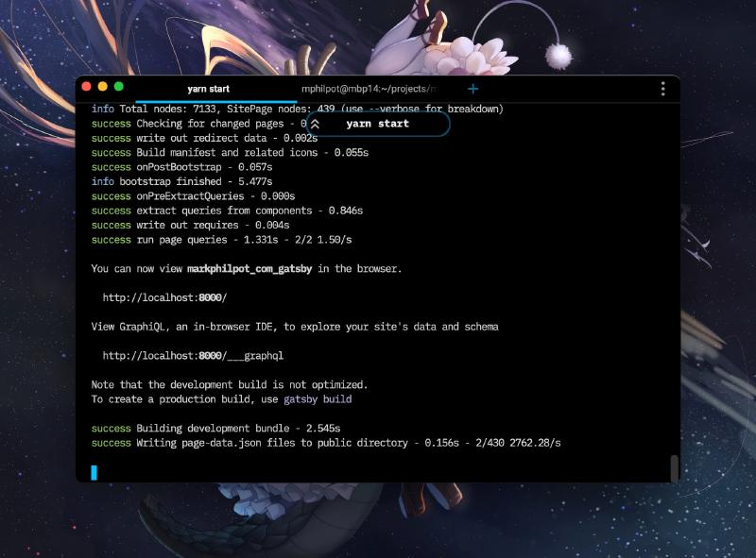Click the sticky "yarn start" command header
Image resolution: width=756 pixels, height=558 pixels.
pyautogui.click(x=377, y=124)
